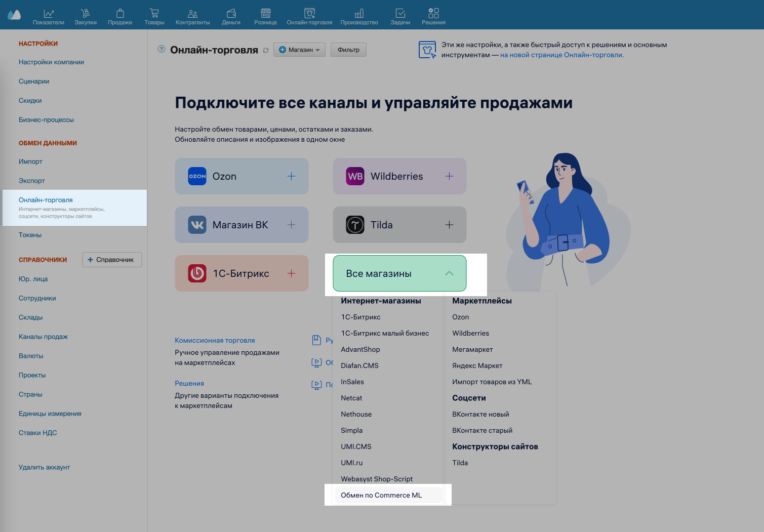Choose InSales in store list

[352, 382]
